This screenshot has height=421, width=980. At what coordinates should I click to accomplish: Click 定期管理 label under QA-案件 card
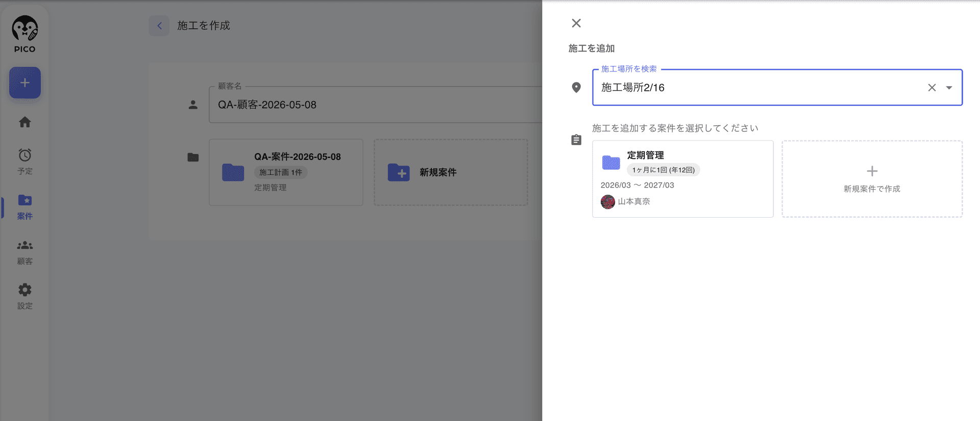click(x=271, y=188)
